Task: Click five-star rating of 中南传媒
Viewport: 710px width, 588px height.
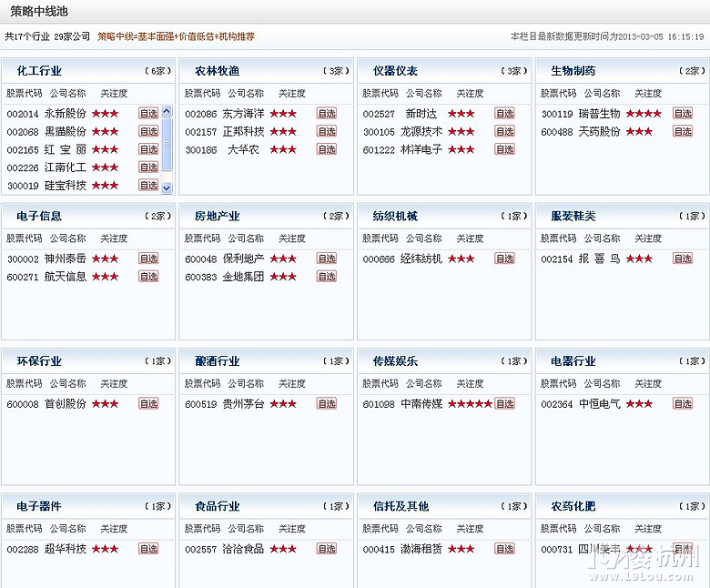Action: tap(470, 404)
